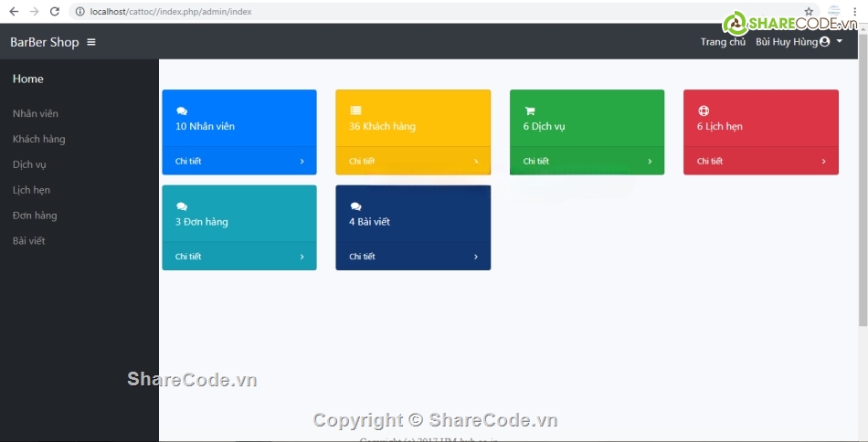Click the 36 Khách hàng count text
The width and height of the screenshot is (868, 442).
(x=382, y=126)
